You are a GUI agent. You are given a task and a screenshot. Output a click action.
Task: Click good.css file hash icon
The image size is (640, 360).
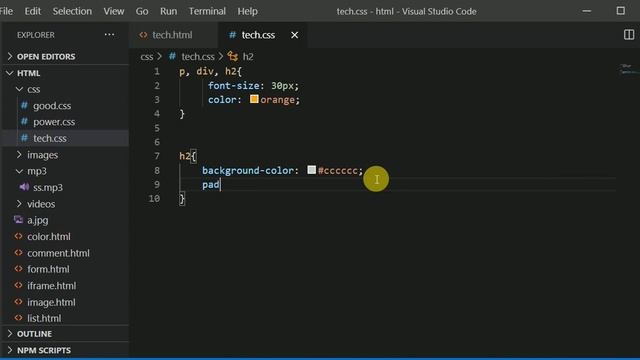click(24, 106)
